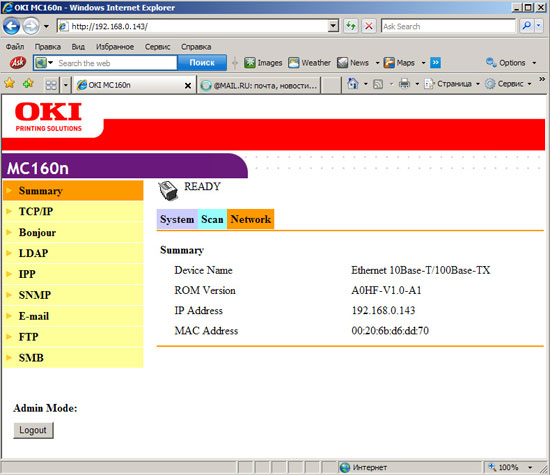Open LDAP settings in left menu

[73, 253]
